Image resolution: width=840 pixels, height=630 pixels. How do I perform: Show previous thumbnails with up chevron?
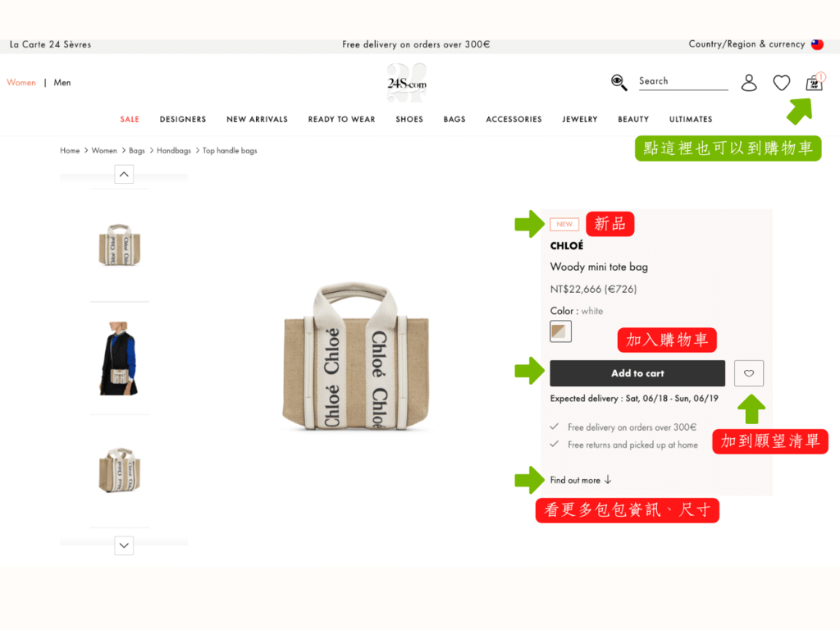point(124,174)
